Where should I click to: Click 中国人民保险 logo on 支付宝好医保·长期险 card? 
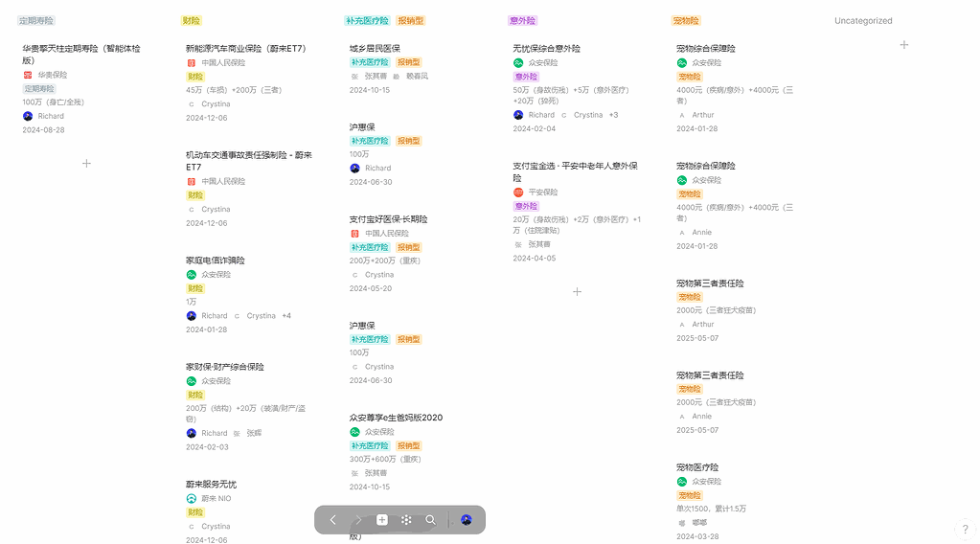pyautogui.click(x=354, y=234)
